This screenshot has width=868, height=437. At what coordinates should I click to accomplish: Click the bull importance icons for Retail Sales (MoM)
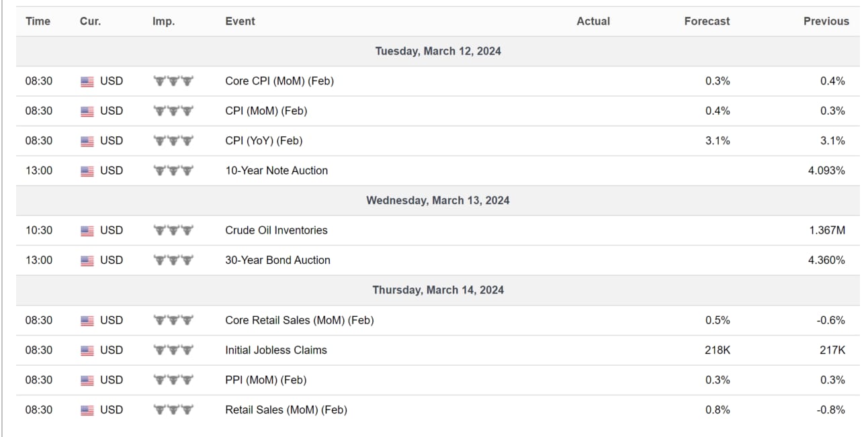point(173,409)
